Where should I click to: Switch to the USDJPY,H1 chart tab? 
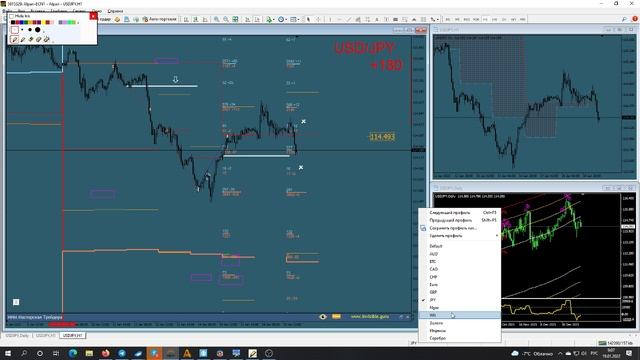tap(72, 336)
